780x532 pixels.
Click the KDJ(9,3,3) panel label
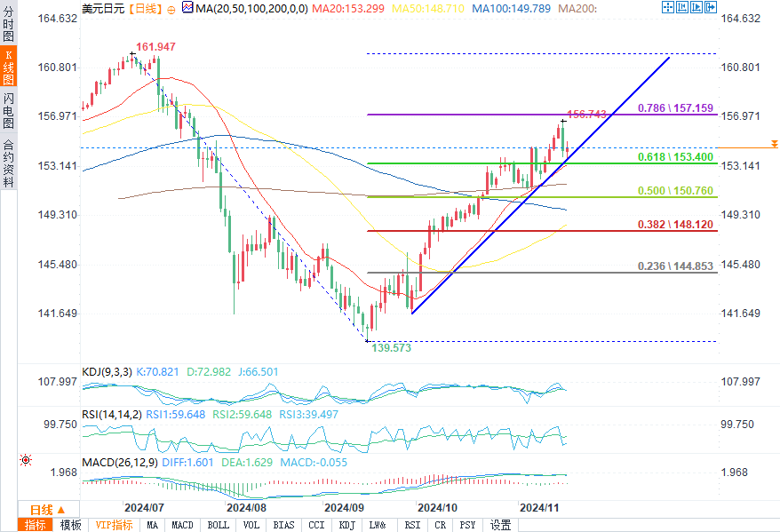click(x=107, y=372)
